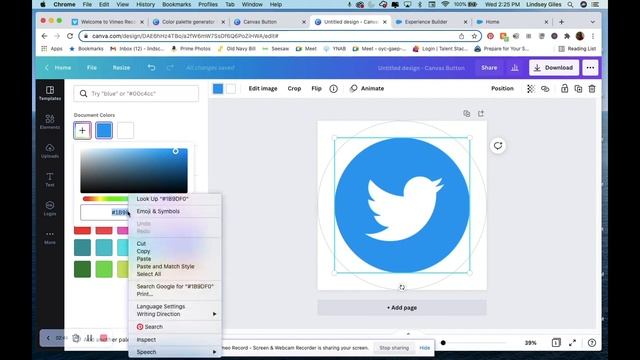Click the rotate handle below the Twitter logo
This screenshot has width=640, height=360.
pyautogui.click(x=402, y=287)
